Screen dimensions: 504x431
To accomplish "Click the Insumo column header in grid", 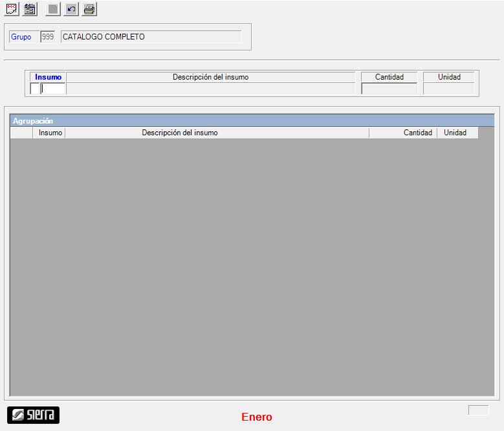I will pyautogui.click(x=50, y=133).
